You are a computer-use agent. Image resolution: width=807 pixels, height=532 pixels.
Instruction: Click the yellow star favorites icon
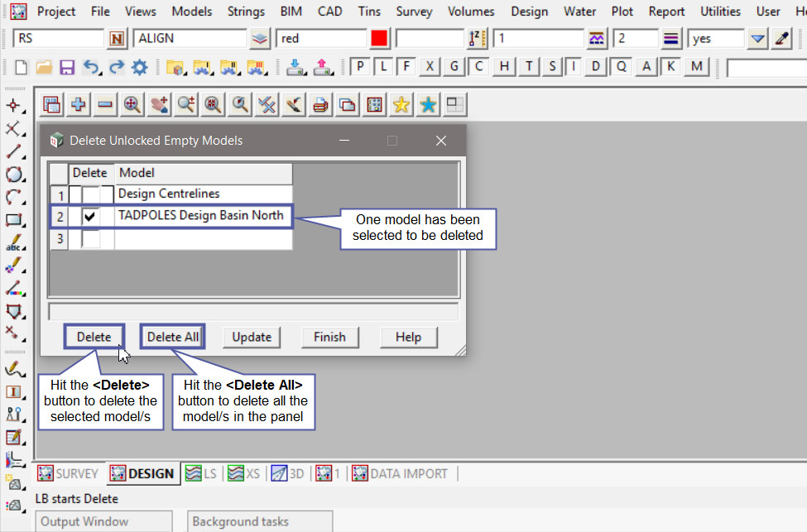click(401, 104)
